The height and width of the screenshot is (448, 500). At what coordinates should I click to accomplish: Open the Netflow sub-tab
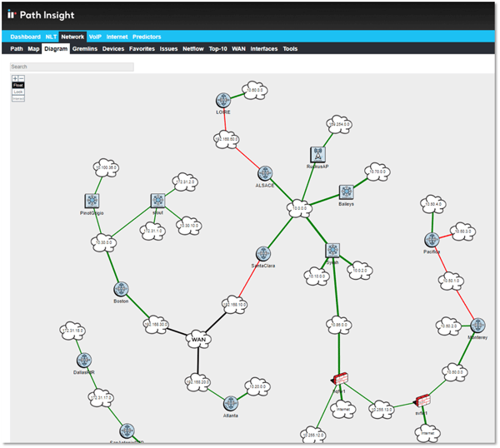pyautogui.click(x=192, y=49)
